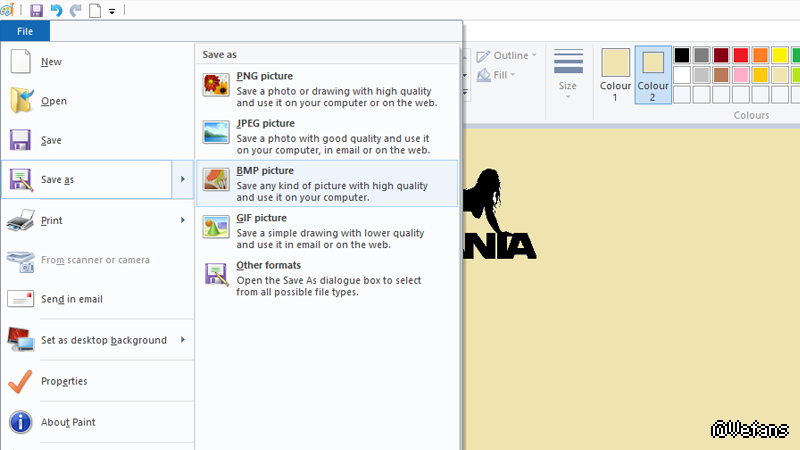Screen dimensions: 800x450
Task: Pick the red colour swatch
Action: (741, 55)
